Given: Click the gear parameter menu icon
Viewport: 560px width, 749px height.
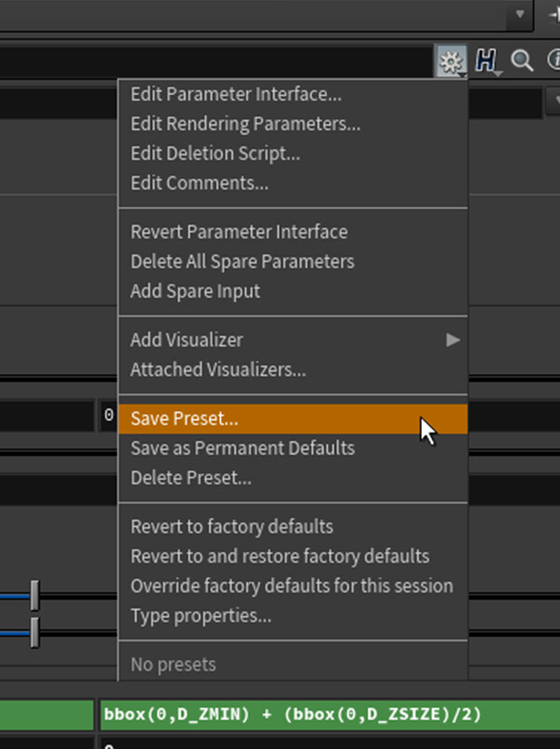Looking at the screenshot, I should pyautogui.click(x=452, y=62).
